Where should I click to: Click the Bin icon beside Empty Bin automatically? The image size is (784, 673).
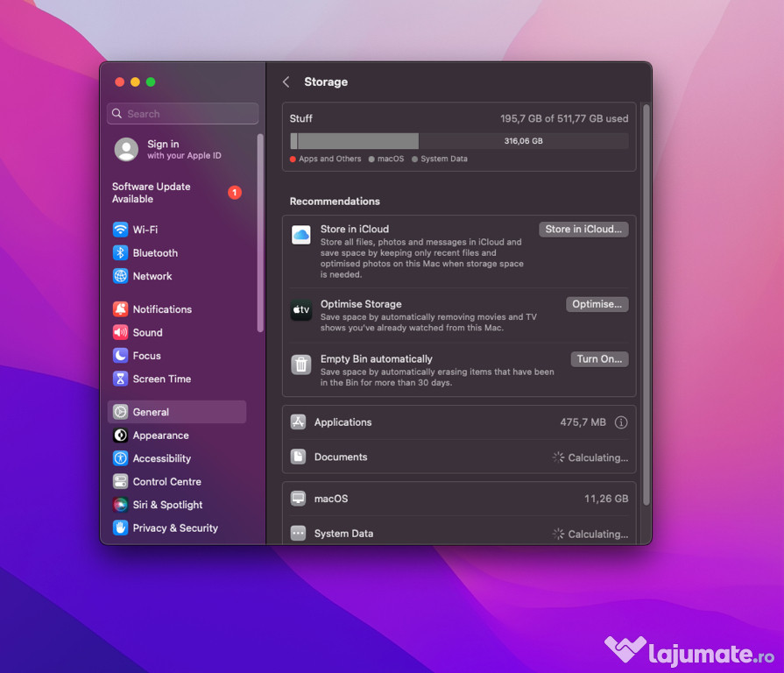pyautogui.click(x=301, y=365)
